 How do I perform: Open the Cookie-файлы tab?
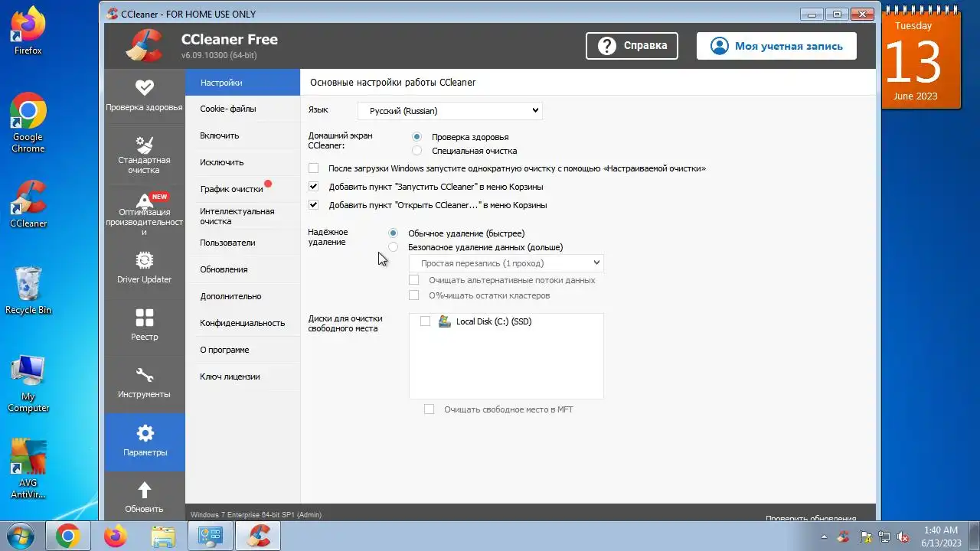coord(243,109)
